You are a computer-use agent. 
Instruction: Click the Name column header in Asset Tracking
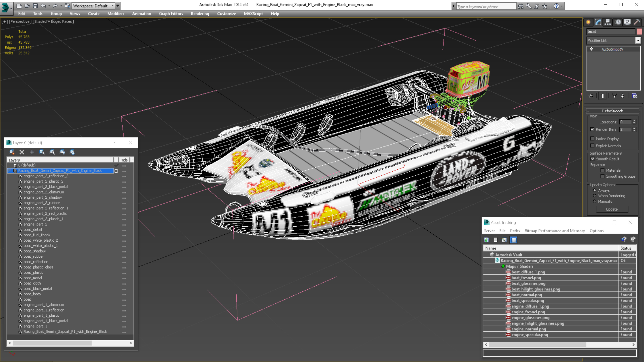(551, 248)
